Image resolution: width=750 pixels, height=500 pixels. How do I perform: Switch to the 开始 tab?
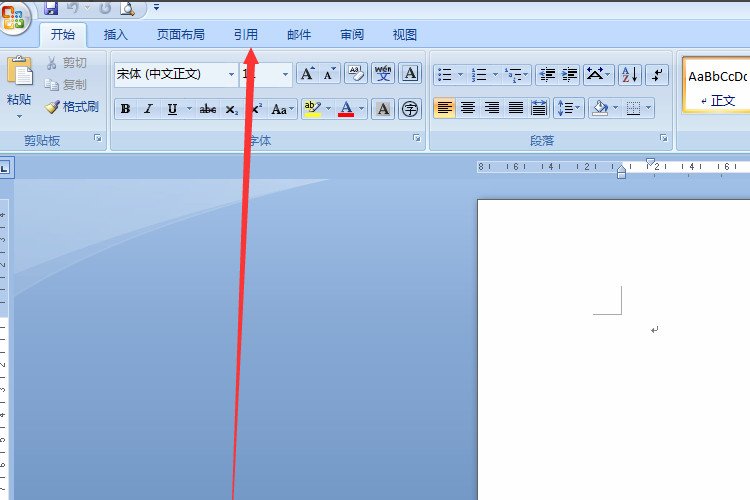click(63, 34)
